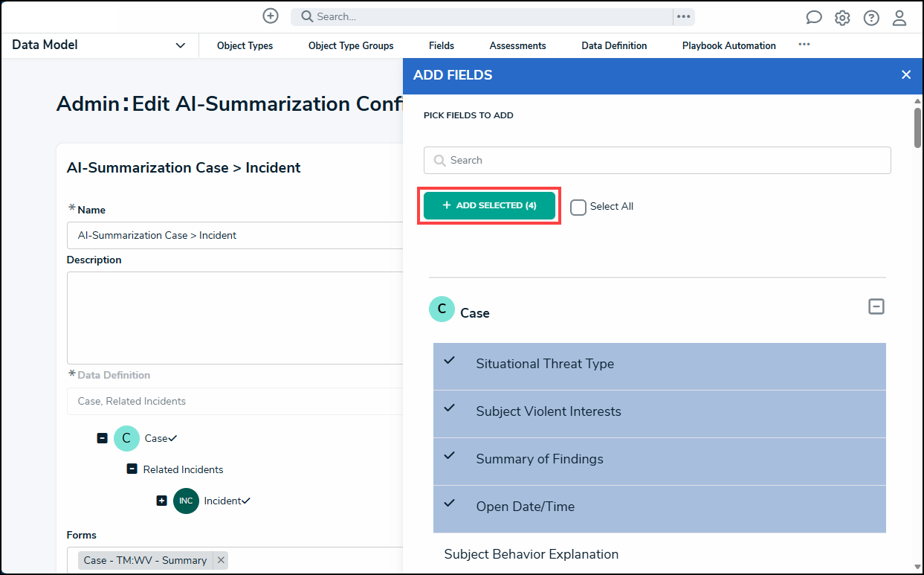Click the Incident label in tree

tap(222, 501)
